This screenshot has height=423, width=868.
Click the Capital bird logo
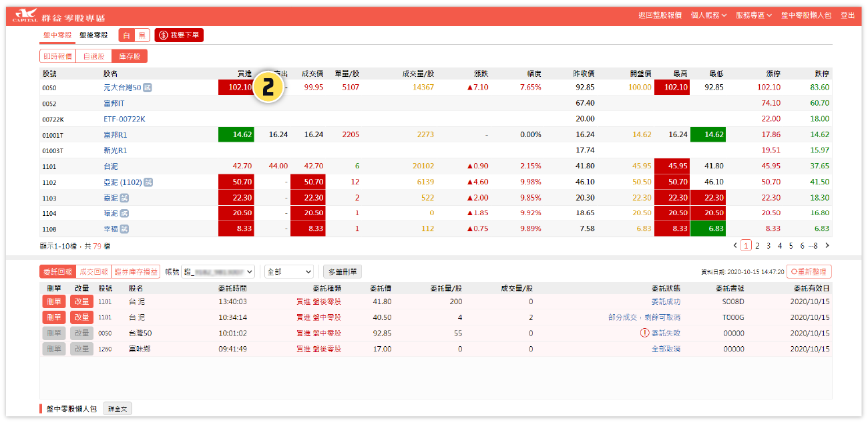coord(25,15)
